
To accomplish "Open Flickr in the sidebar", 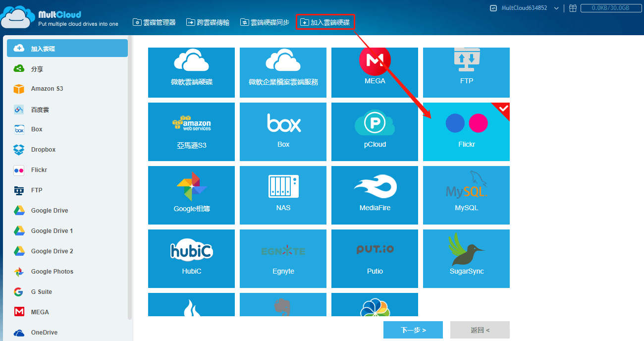I will [67, 170].
